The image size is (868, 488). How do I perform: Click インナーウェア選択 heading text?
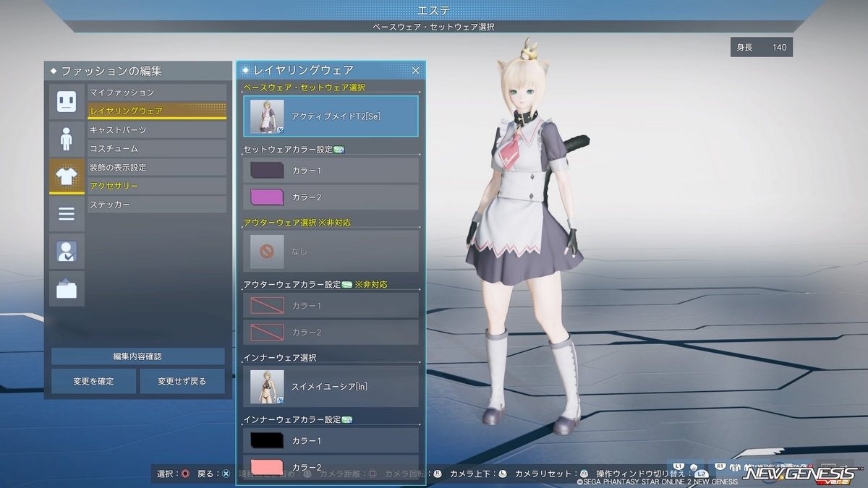tap(280, 358)
